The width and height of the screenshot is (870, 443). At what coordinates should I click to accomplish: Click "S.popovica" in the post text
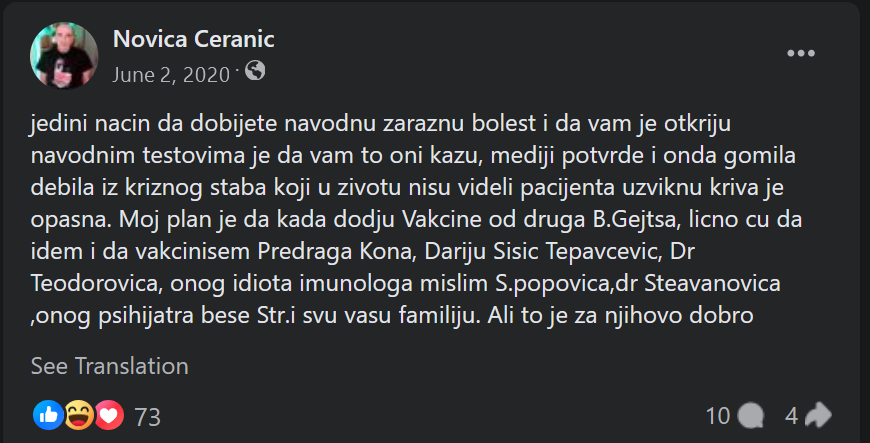click(546, 285)
